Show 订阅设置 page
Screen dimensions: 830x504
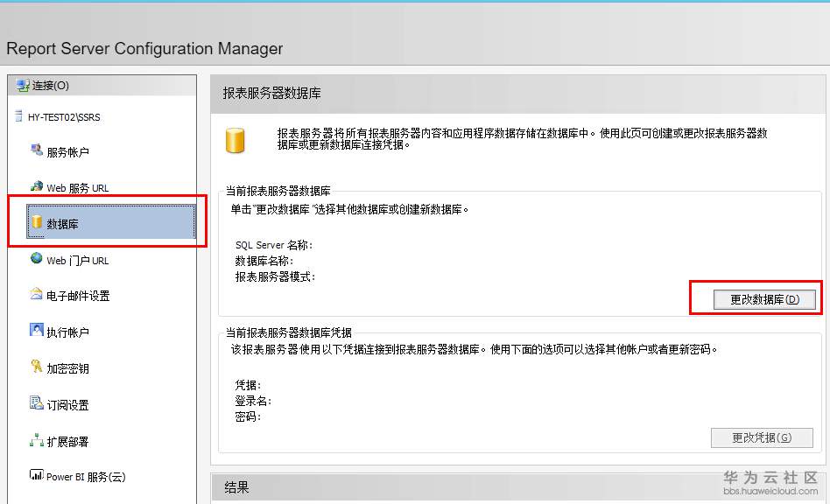[67, 406]
